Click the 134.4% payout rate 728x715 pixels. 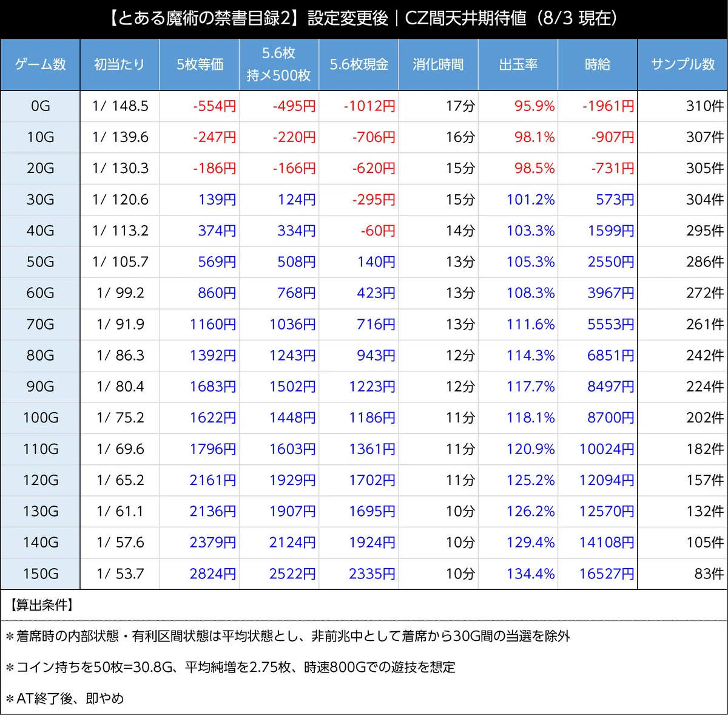[x=531, y=574]
